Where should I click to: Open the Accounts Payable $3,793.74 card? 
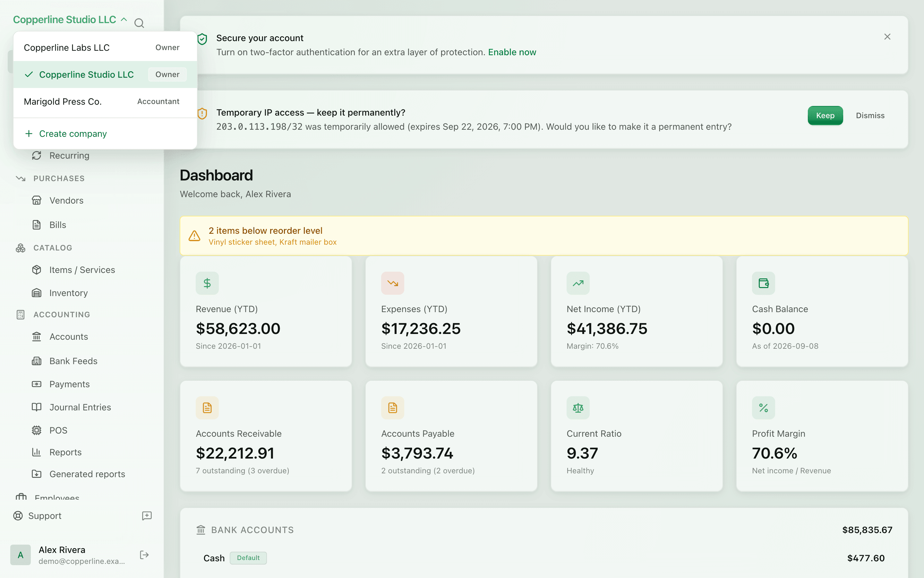coord(451,436)
